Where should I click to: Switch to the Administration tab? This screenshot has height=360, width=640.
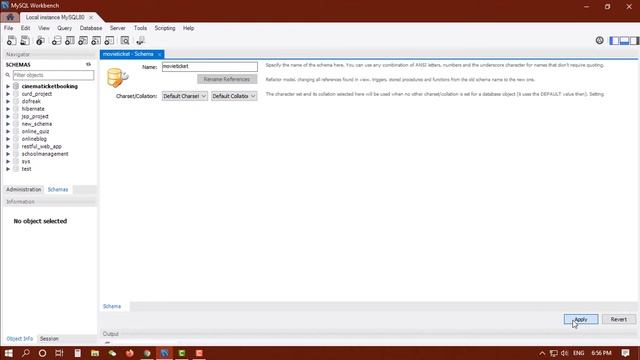pyautogui.click(x=24, y=189)
